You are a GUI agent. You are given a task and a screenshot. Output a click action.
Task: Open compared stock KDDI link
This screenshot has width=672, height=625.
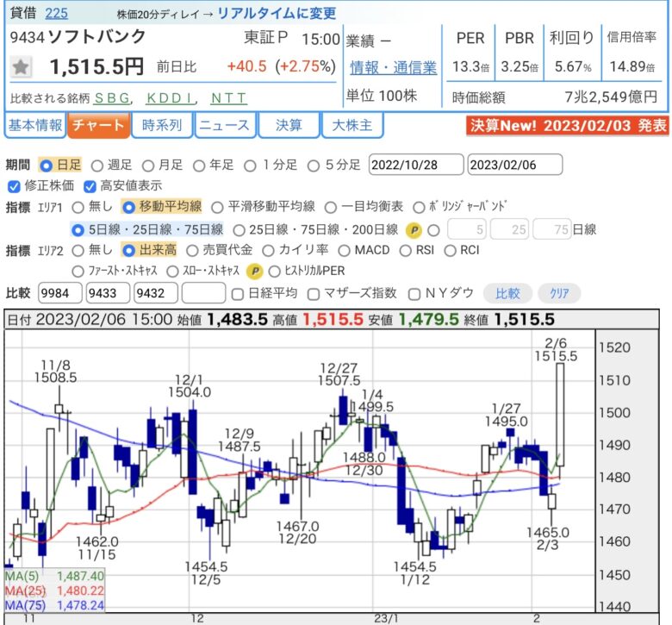click(x=170, y=98)
